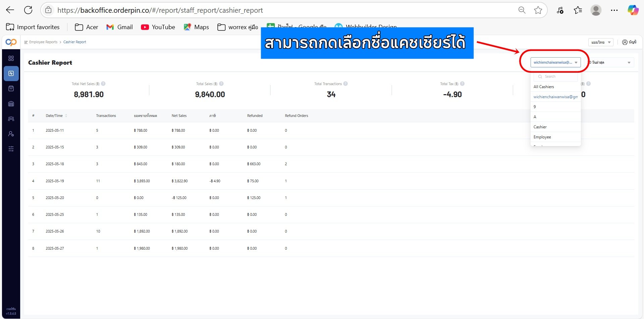
Task: Click the Import favorites bookmark
Action: tap(33, 27)
